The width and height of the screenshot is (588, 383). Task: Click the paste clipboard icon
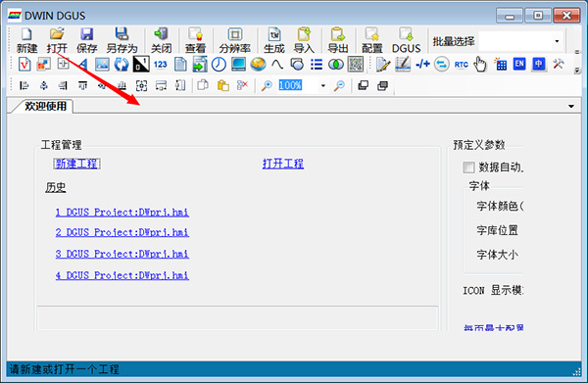(x=222, y=86)
